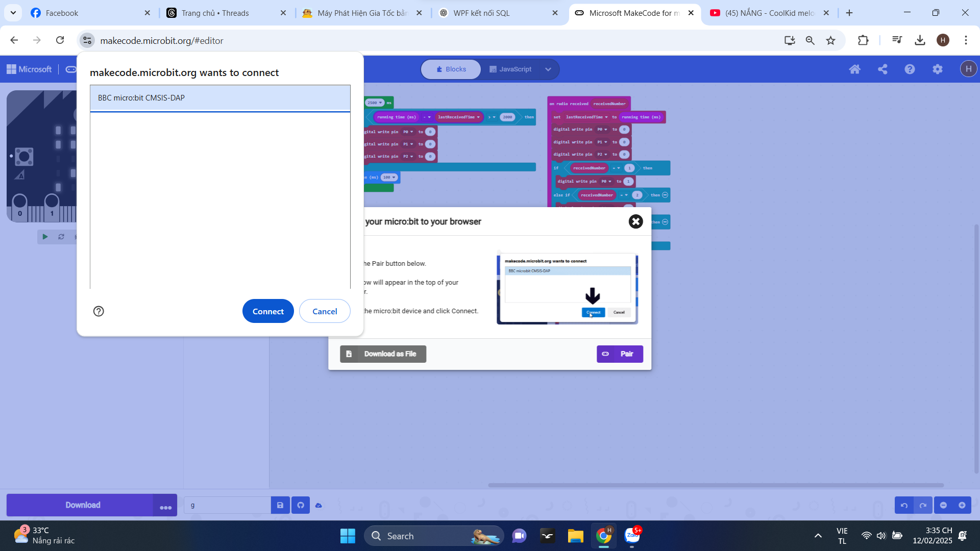Cancel the USB connect dialog
Image resolution: width=980 pixels, height=551 pixels.
[x=325, y=311]
